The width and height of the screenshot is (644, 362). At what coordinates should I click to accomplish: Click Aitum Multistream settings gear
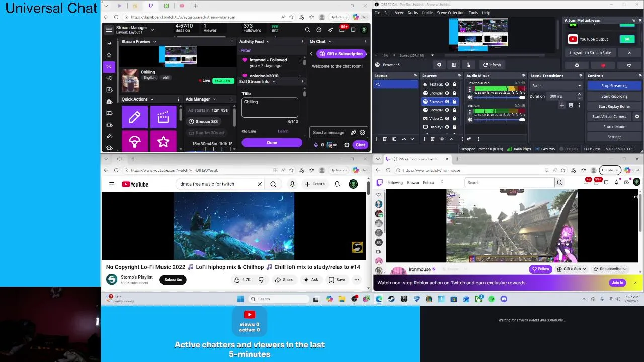tap(577, 65)
